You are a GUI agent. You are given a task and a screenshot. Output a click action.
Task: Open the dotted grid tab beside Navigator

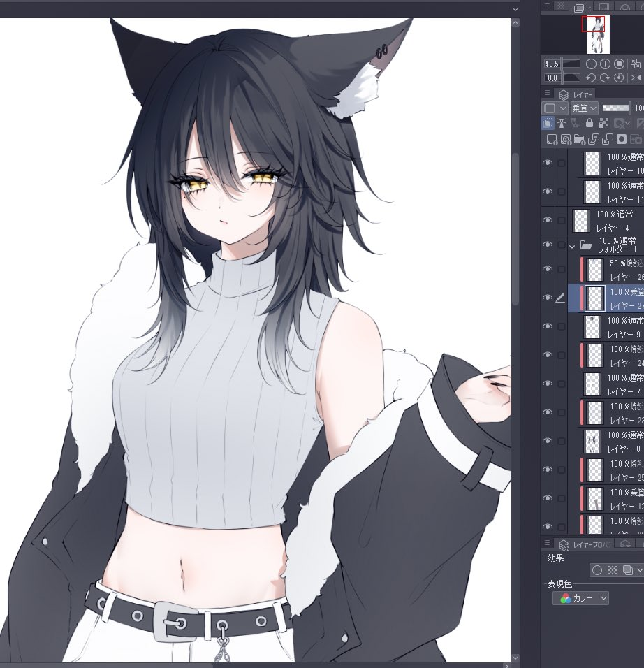561,6
